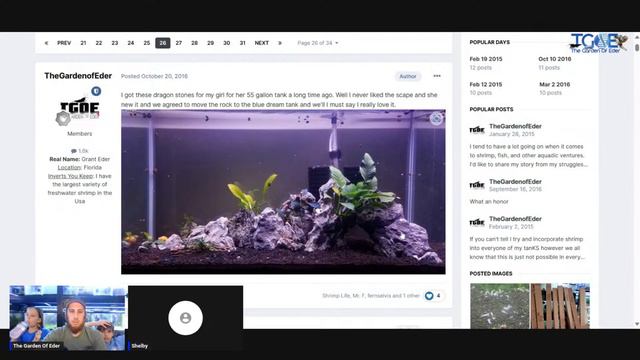Open TheGardenofEder profile from post header
This screenshot has width=640, height=360.
78,76
